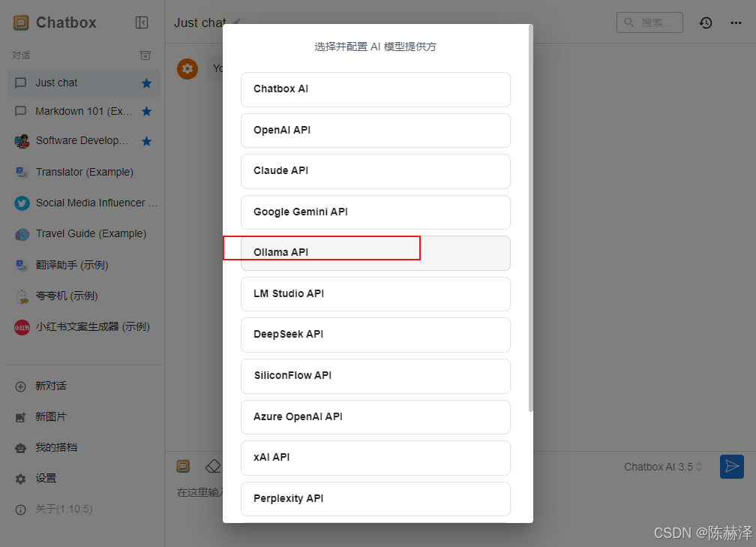Open 翻译助手 (示例) conversation
This screenshot has width=756, height=547.
tap(83, 265)
